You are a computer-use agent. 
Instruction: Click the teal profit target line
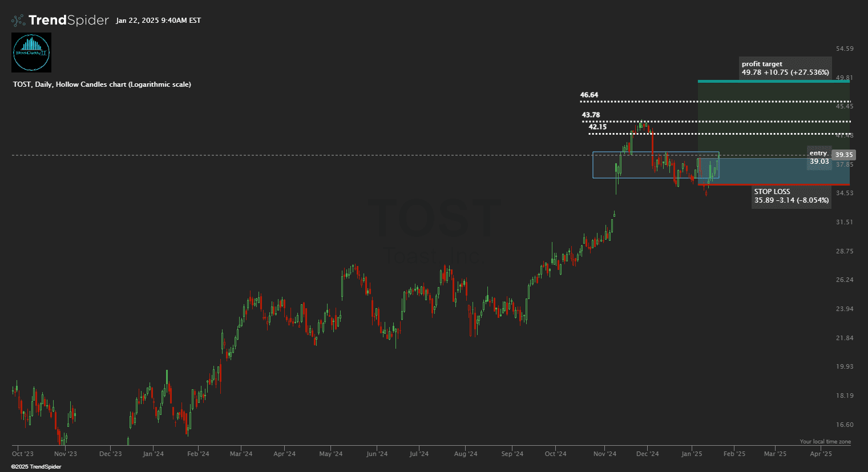773,81
